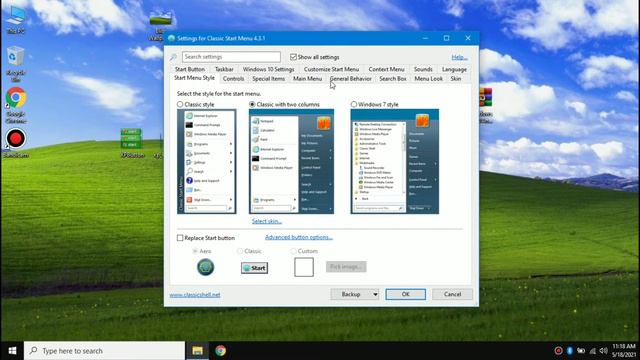Screen dimensions: 640x360
Task: Click the Aero start button image
Action: (205, 267)
